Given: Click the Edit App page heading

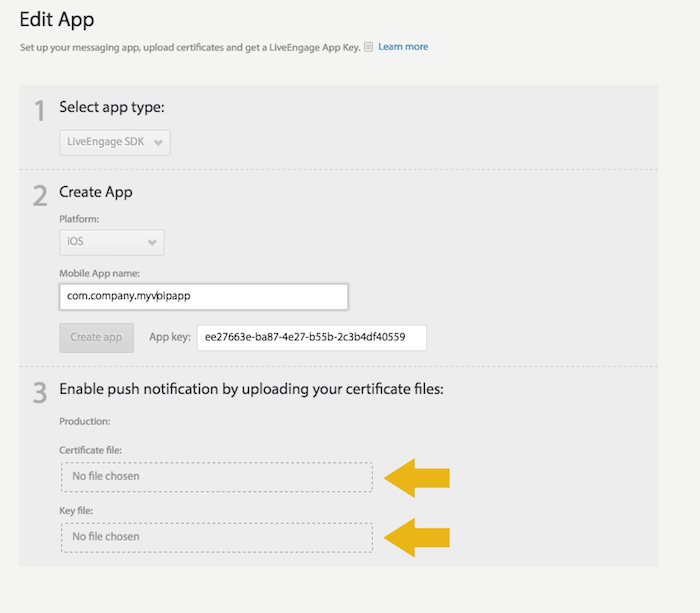Looking at the screenshot, I should pos(57,20).
